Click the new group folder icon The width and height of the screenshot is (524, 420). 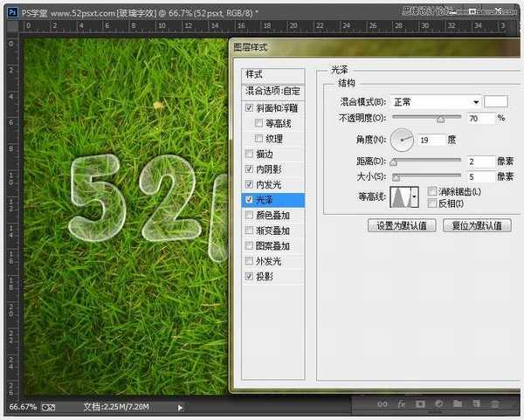tap(456, 405)
